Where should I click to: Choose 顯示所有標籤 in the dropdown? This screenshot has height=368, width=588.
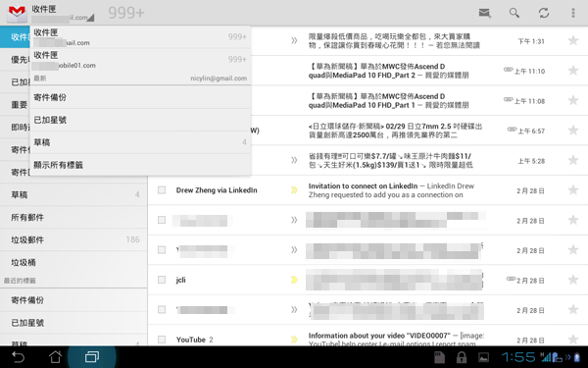click(140, 165)
